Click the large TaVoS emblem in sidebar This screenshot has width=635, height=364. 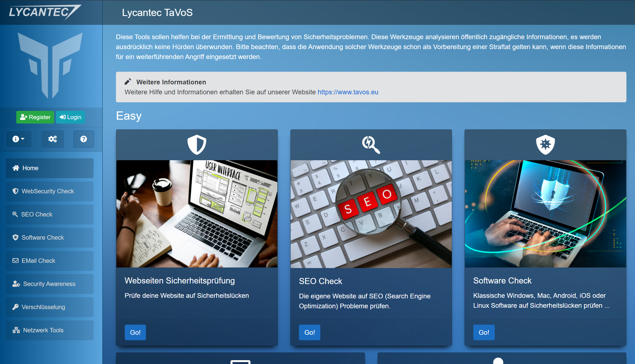[50, 66]
